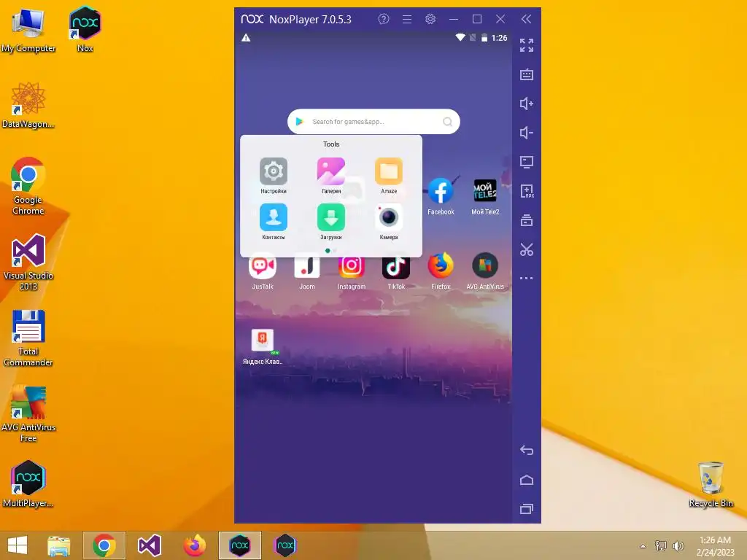Open Visual Studio from taskbar
The height and width of the screenshot is (560, 747).
(149, 545)
